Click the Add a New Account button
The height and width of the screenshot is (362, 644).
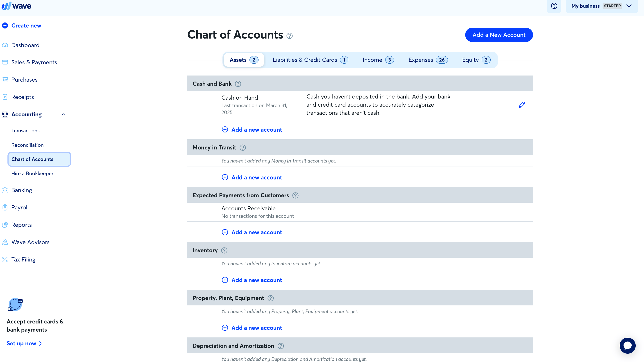tap(499, 35)
